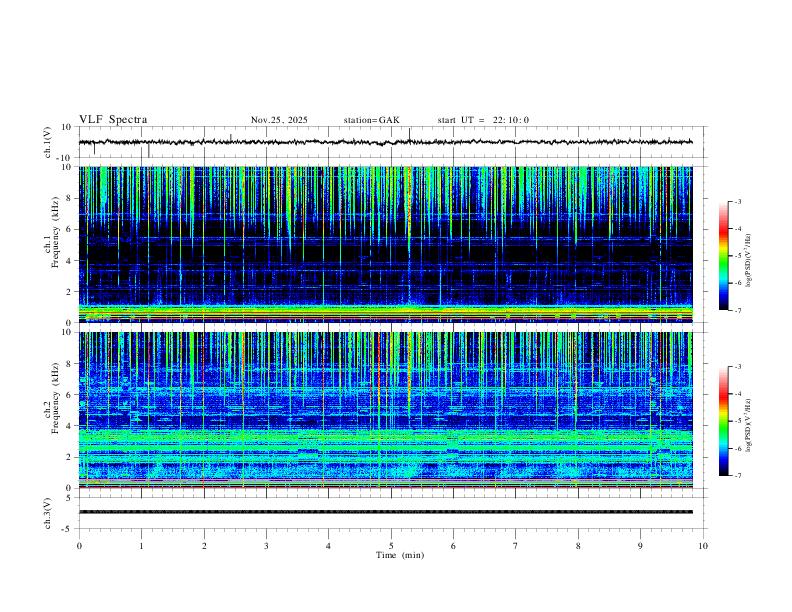Click the "-7" tick on ch.1 colorbar
Image resolution: width=792 pixels, height=612 pixels.
[x=737, y=310]
